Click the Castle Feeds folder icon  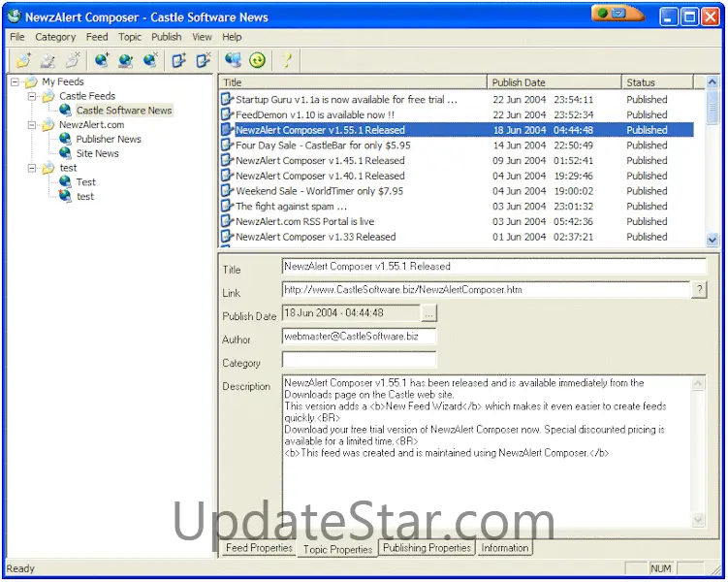pos(48,96)
